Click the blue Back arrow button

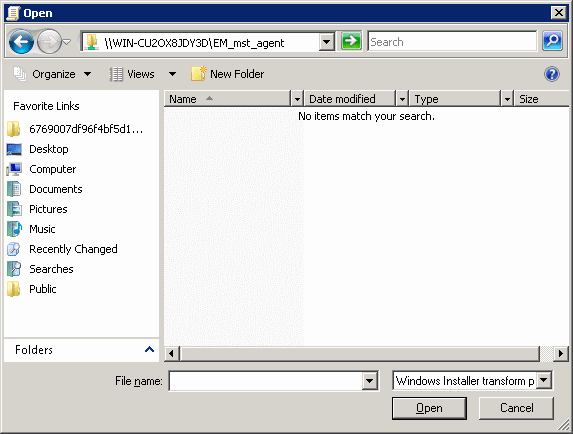pos(21,42)
